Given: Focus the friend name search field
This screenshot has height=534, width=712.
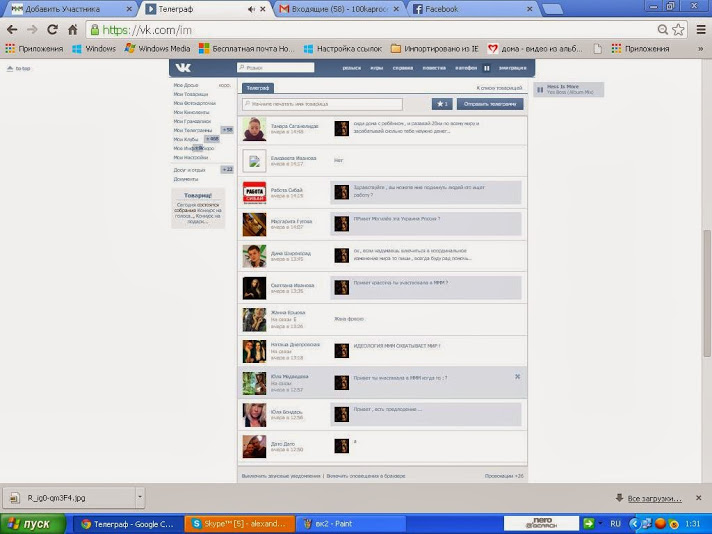Looking at the screenshot, I should pyautogui.click(x=322, y=104).
